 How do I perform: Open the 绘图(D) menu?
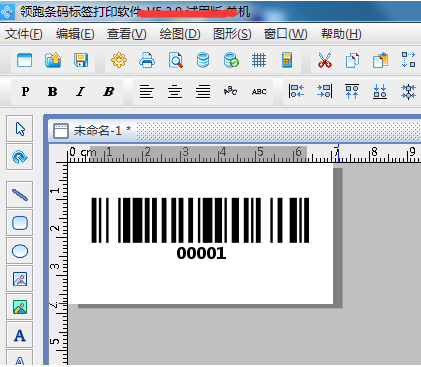point(180,34)
